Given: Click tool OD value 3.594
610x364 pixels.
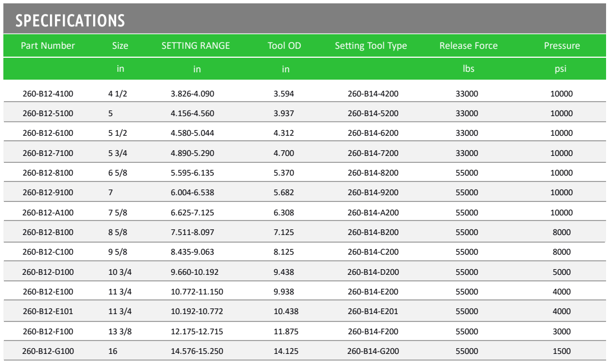Looking at the screenshot, I should [x=283, y=94].
